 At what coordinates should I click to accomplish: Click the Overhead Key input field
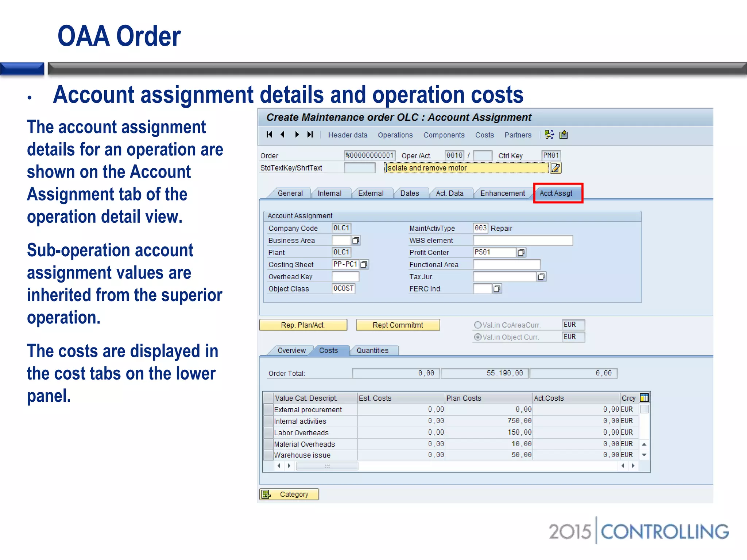(345, 277)
